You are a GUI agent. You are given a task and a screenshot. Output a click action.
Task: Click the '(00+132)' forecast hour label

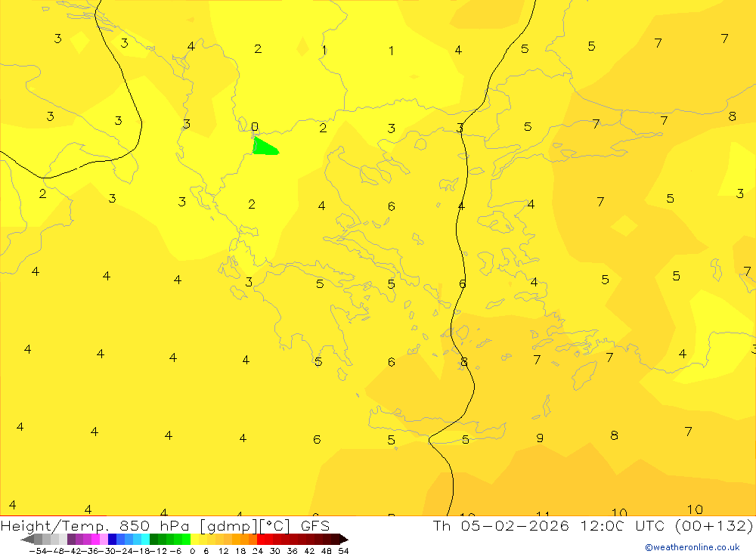click(714, 525)
